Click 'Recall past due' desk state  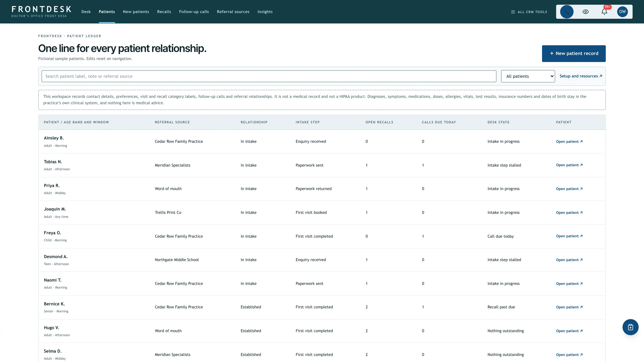pyautogui.click(x=501, y=307)
